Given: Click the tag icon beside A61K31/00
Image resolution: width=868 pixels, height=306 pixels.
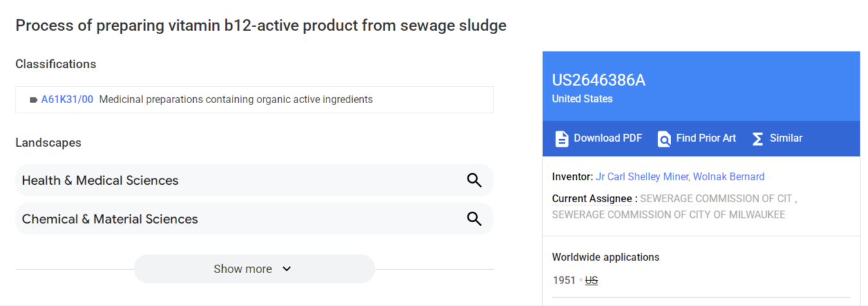Looking at the screenshot, I should 33,100.
